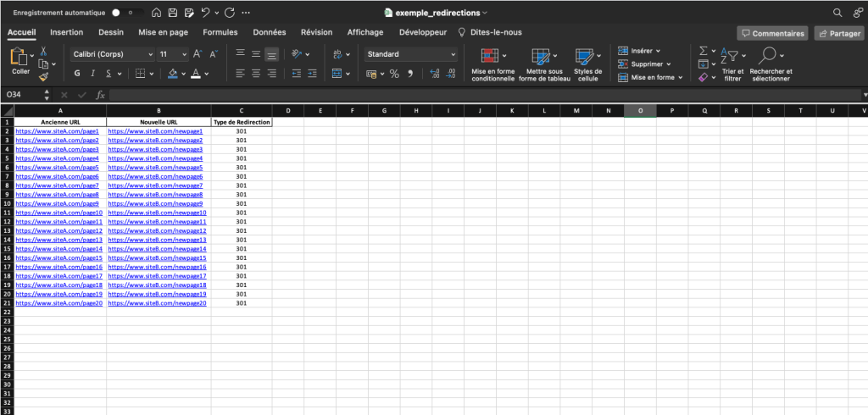This screenshot has height=415, width=868.
Task: Switch to the Dessin tab
Action: [111, 33]
